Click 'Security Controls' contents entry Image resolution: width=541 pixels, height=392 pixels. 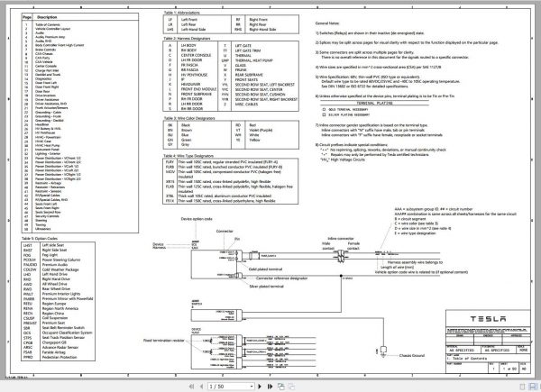coord(47,216)
